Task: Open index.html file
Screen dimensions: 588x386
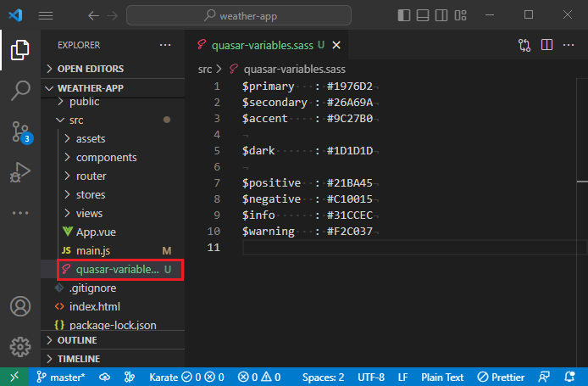Action: click(113, 307)
